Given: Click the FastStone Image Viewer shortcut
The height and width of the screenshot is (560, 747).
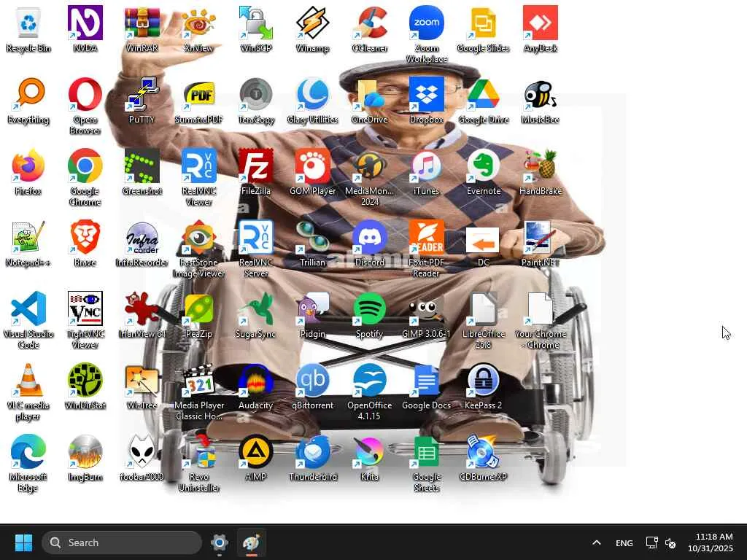Looking at the screenshot, I should pyautogui.click(x=198, y=249).
